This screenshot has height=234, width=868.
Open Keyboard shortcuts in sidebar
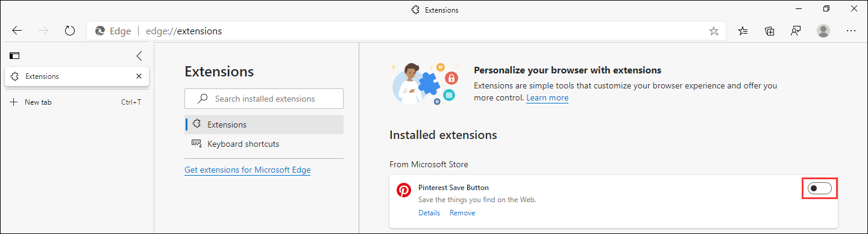click(264, 144)
